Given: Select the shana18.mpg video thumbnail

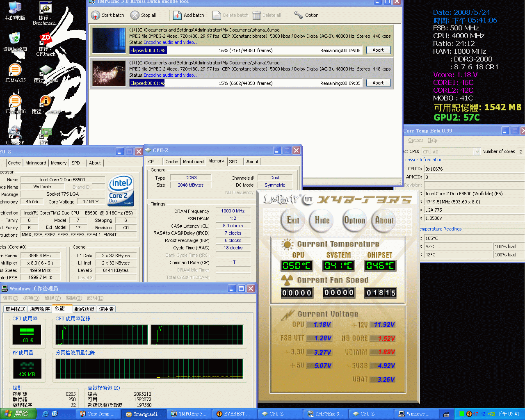Looking at the screenshot, I should click(x=109, y=40).
